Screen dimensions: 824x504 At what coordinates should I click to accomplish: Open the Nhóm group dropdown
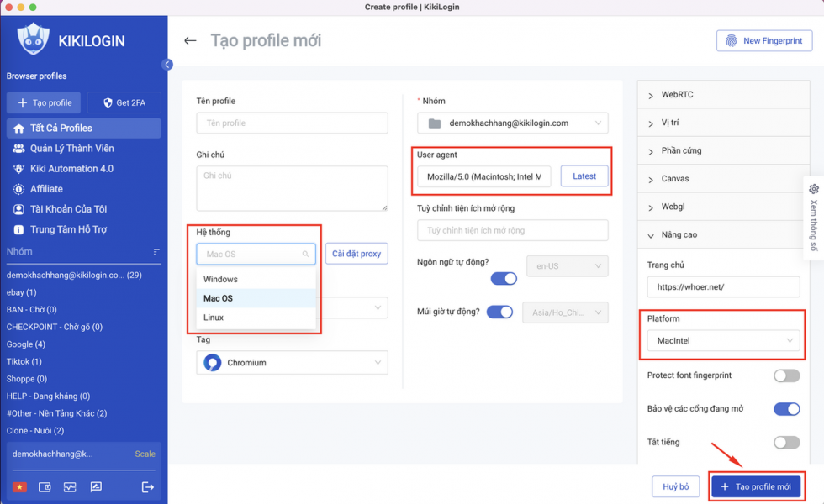[x=512, y=123]
